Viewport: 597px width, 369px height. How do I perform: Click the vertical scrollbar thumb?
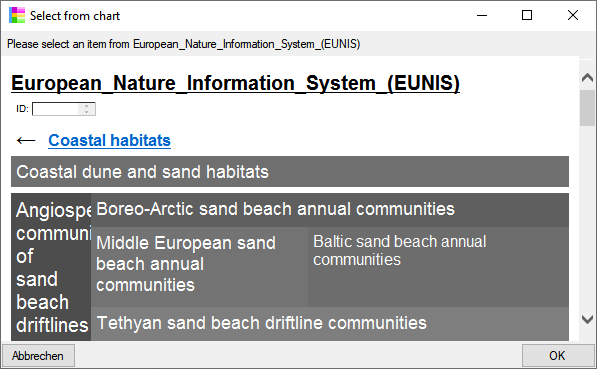tap(587, 108)
